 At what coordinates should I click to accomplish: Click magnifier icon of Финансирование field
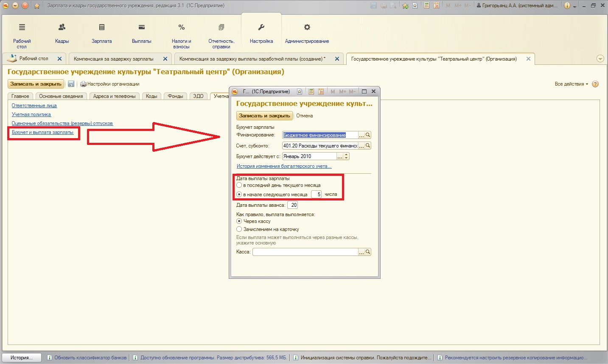coord(368,135)
